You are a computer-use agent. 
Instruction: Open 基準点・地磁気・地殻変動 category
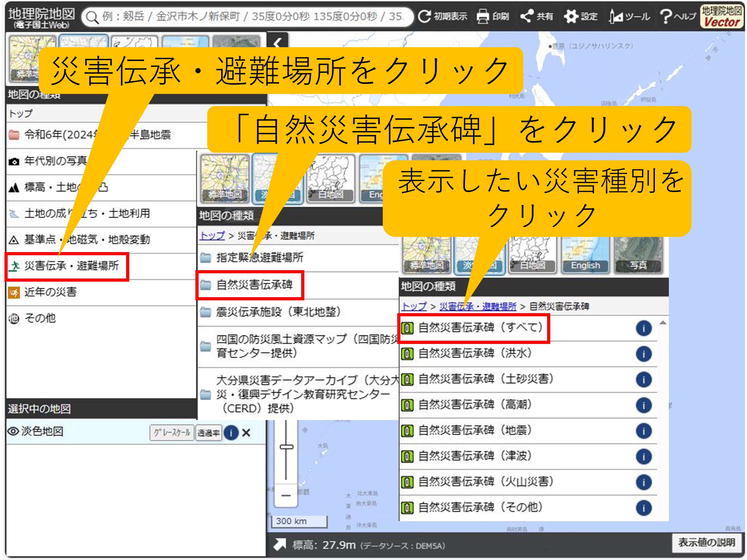[101, 240]
